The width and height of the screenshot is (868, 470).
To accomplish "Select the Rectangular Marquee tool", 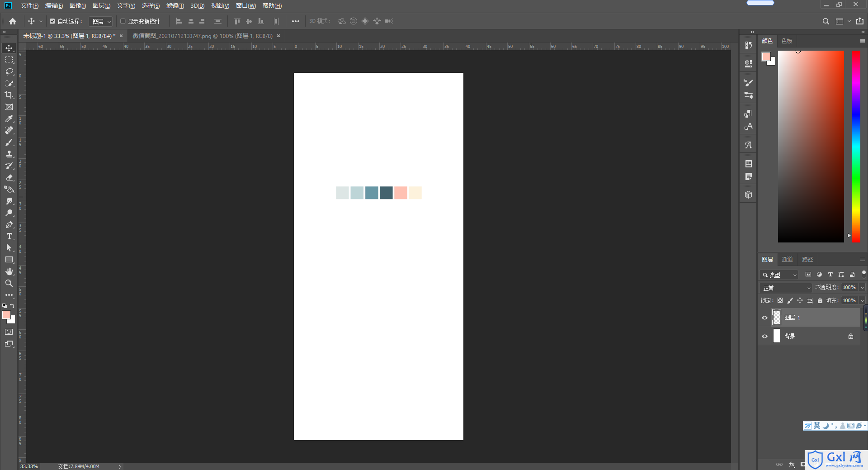I will point(9,60).
